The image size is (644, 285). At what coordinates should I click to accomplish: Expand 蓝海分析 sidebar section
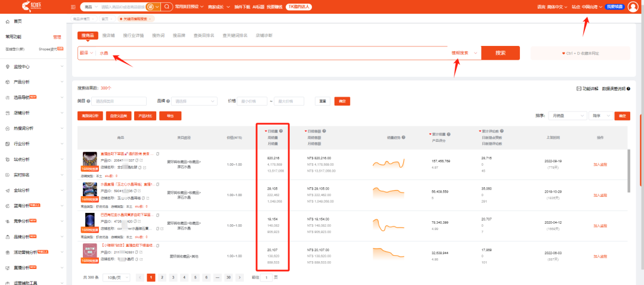tap(32, 206)
